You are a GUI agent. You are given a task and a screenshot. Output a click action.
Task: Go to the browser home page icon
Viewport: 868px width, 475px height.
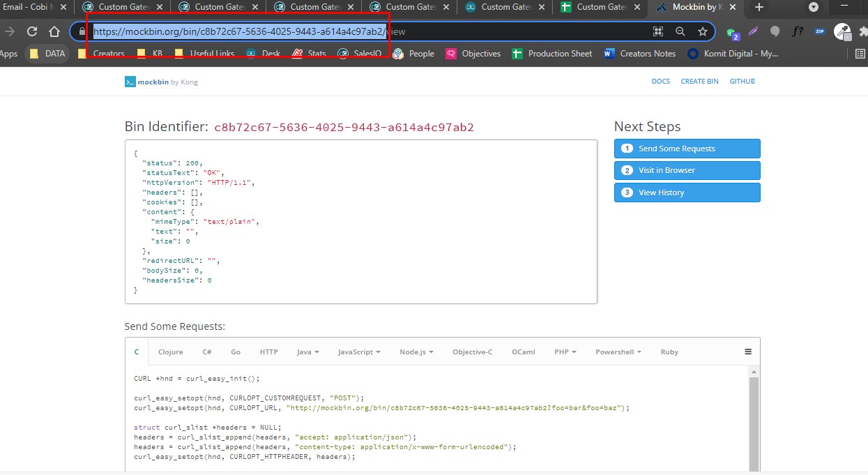pyautogui.click(x=54, y=31)
